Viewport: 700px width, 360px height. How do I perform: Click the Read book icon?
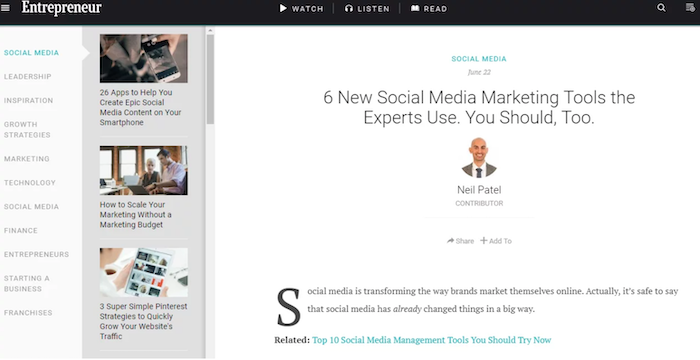coord(415,8)
